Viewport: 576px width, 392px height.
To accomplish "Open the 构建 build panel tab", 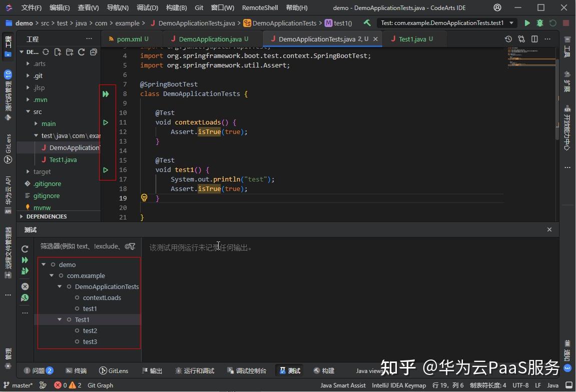I will (x=324, y=370).
